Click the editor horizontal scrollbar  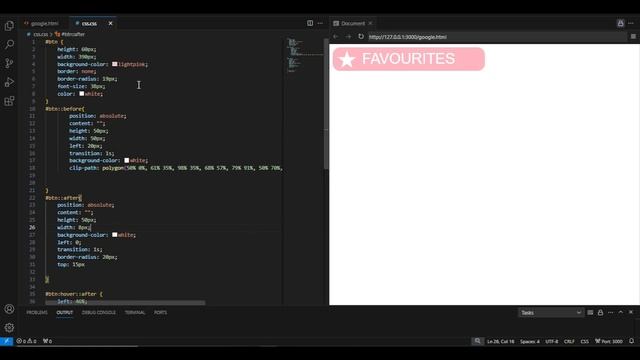pyautogui.click(x=125, y=303)
